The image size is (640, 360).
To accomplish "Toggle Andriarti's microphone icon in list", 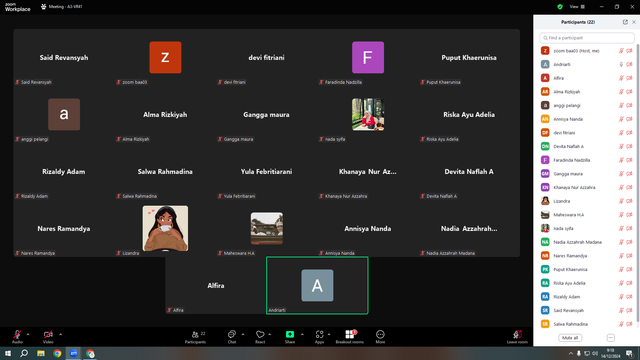I will point(621,64).
